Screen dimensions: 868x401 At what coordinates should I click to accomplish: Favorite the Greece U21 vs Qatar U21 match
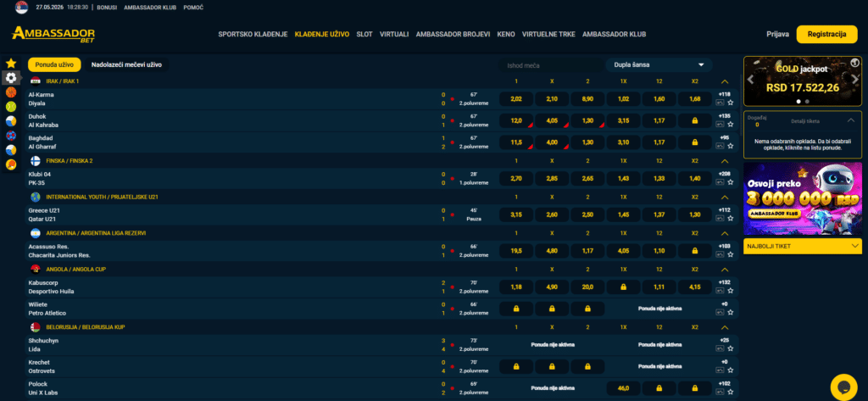(730, 218)
